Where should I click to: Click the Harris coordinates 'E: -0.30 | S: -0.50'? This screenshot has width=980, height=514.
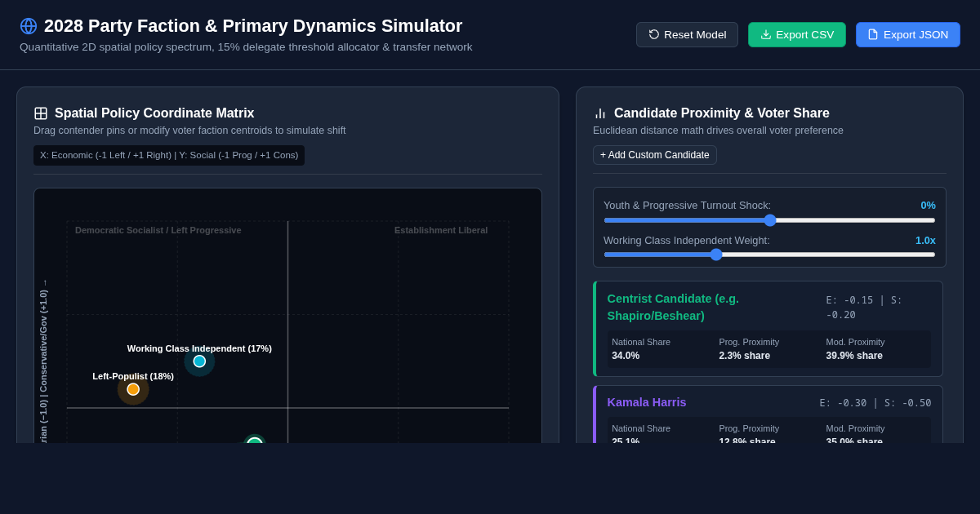(875, 403)
